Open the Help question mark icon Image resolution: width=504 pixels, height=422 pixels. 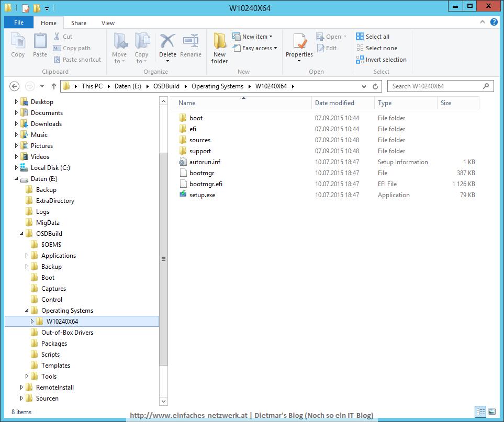(x=494, y=22)
